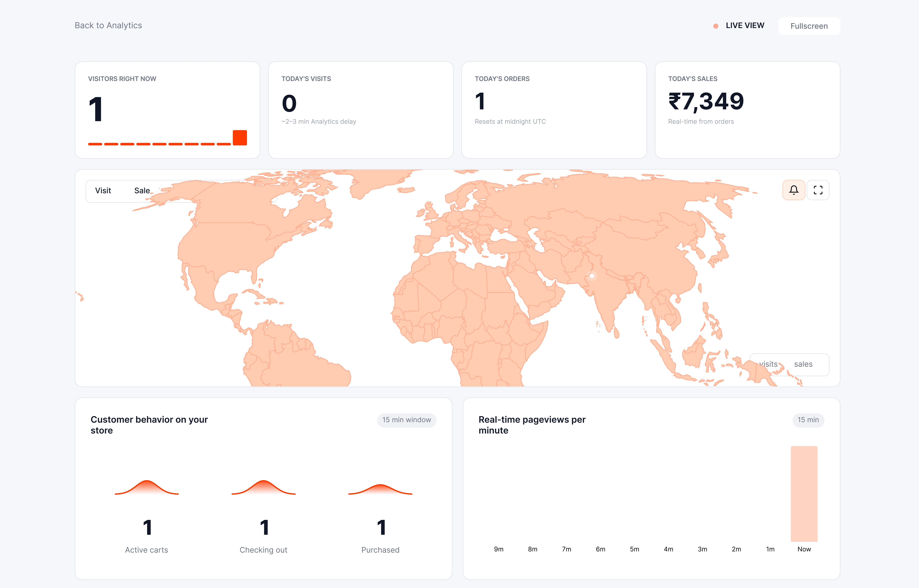Click the Now axis label
Viewport: 919px width, 588px height.
click(x=804, y=549)
